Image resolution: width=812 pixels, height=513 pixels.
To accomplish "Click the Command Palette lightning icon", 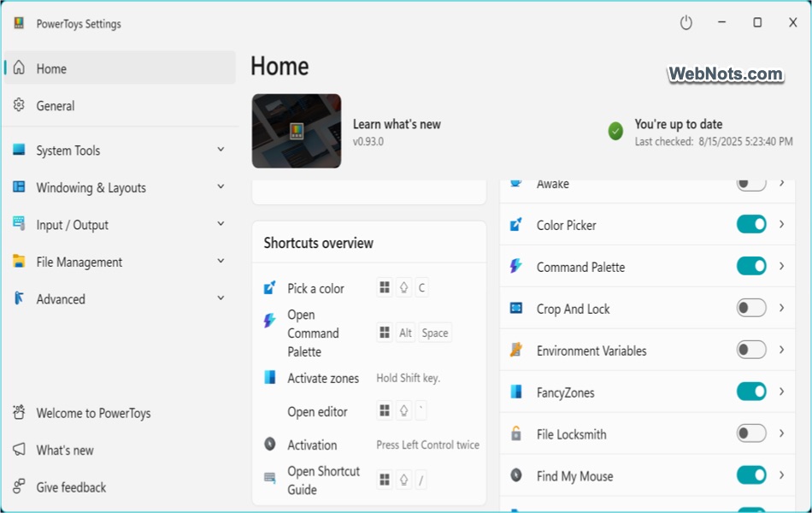I will (x=516, y=267).
